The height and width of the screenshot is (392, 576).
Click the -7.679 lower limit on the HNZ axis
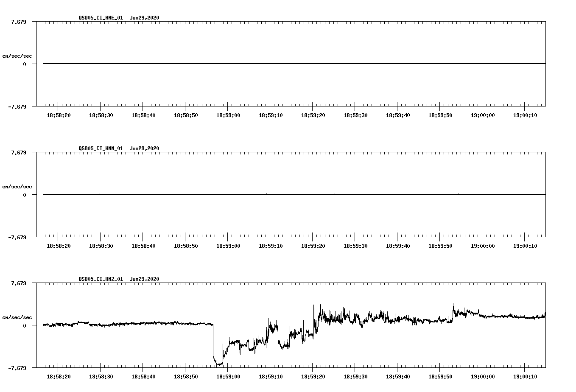(x=17, y=368)
